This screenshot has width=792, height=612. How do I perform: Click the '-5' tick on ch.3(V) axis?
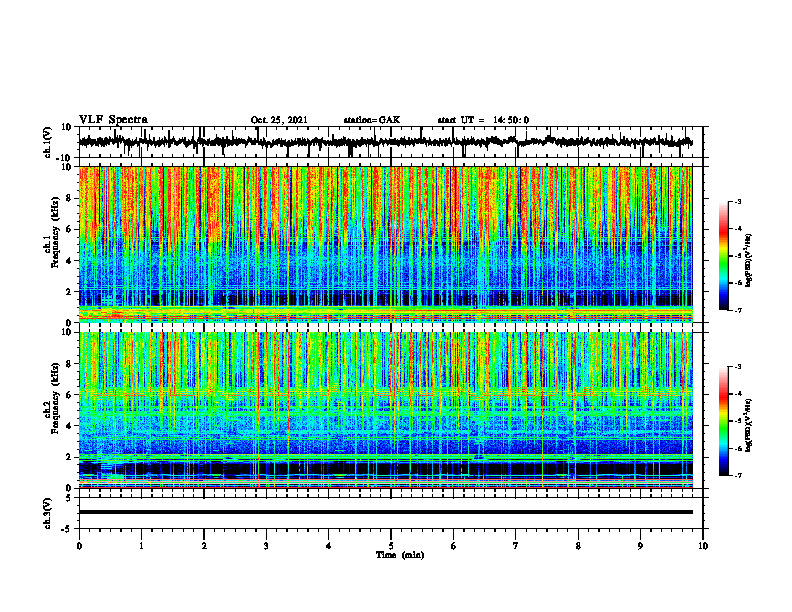pyautogui.click(x=68, y=529)
